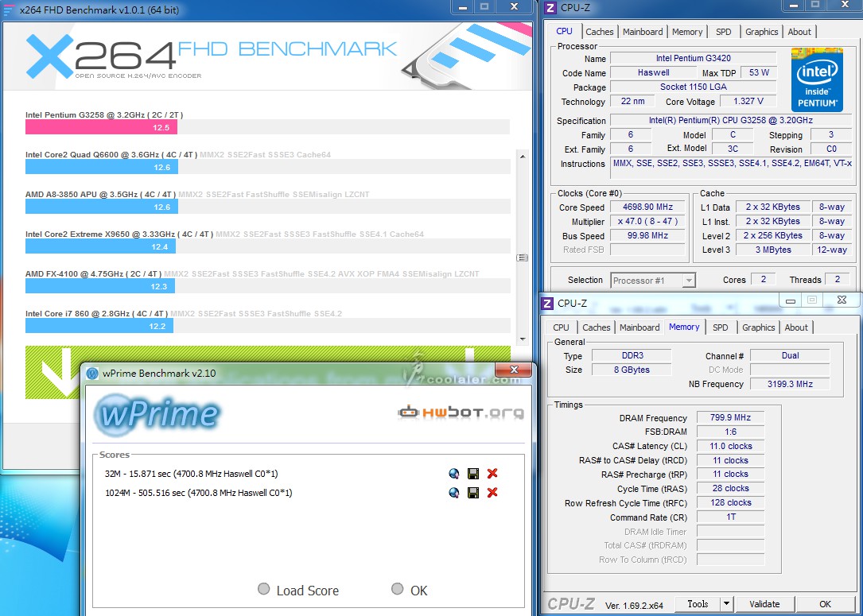
Task: Open the About tab in lower CPU-Z window
Action: (x=796, y=327)
